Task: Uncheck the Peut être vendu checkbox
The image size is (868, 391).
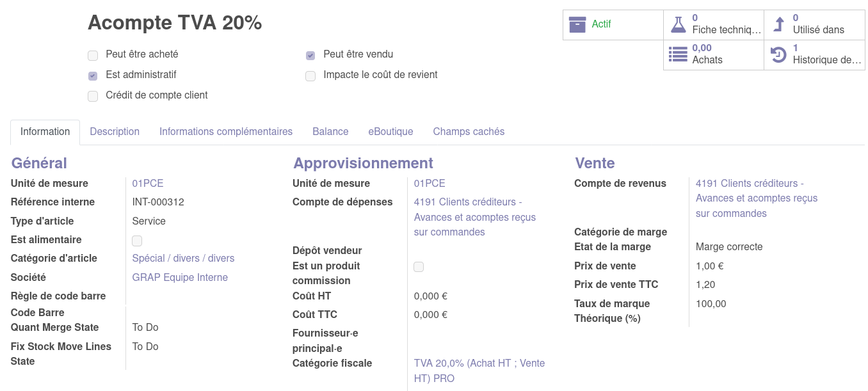Action: 310,55
